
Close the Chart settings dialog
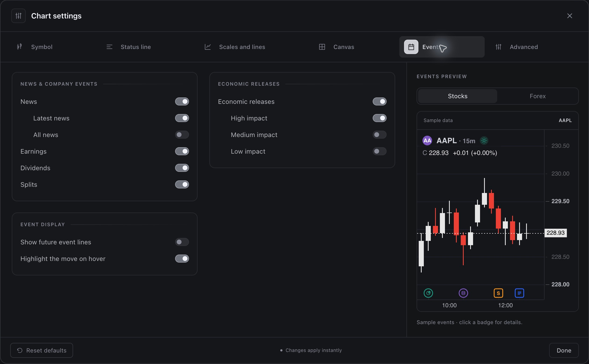569,16
